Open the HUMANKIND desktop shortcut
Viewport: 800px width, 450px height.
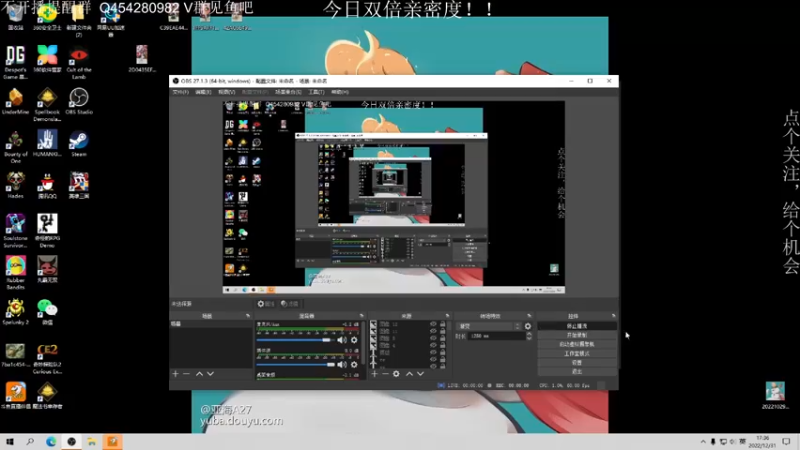tap(47, 143)
